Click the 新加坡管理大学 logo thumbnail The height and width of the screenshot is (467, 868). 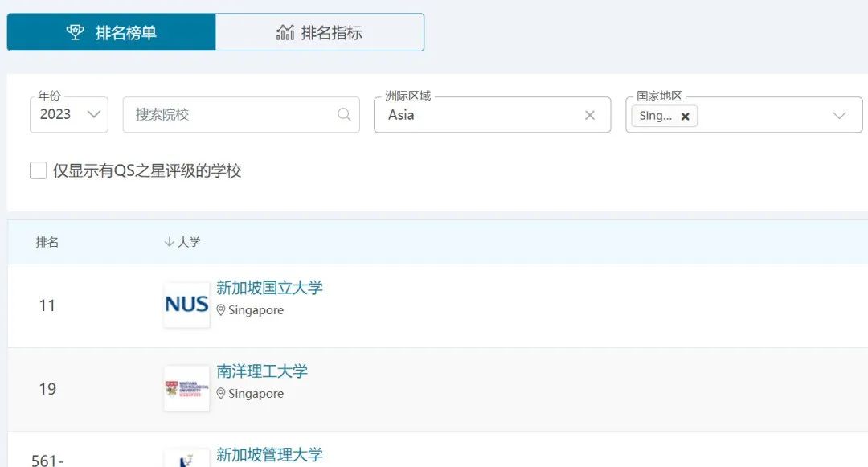point(186,458)
